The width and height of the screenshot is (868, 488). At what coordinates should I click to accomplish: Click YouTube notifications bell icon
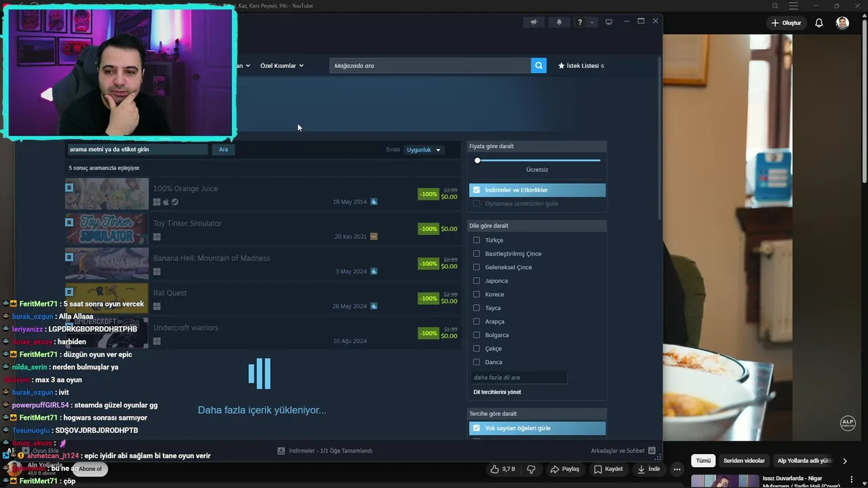coord(819,23)
